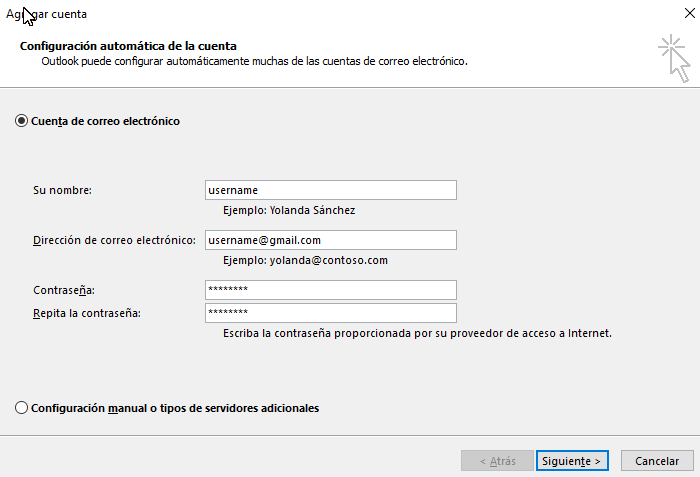Image resolution: width=700 pixels, height=477 pixels.
Task: Click the disabled Atrás button
Action: [x=497, y=460]
